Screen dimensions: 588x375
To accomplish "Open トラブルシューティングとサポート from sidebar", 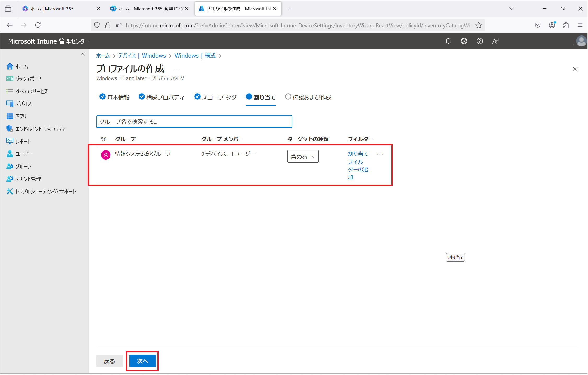I will (x=46, y=191).
